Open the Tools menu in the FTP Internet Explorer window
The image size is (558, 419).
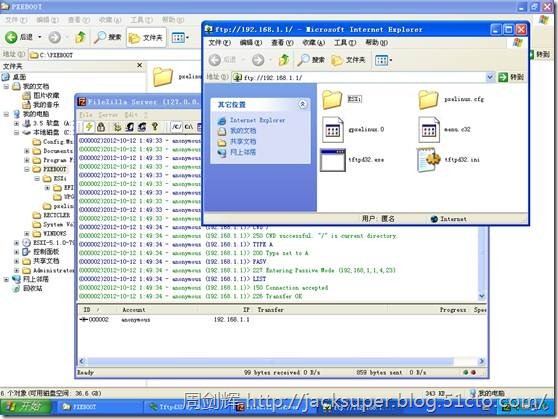[345, 43]
